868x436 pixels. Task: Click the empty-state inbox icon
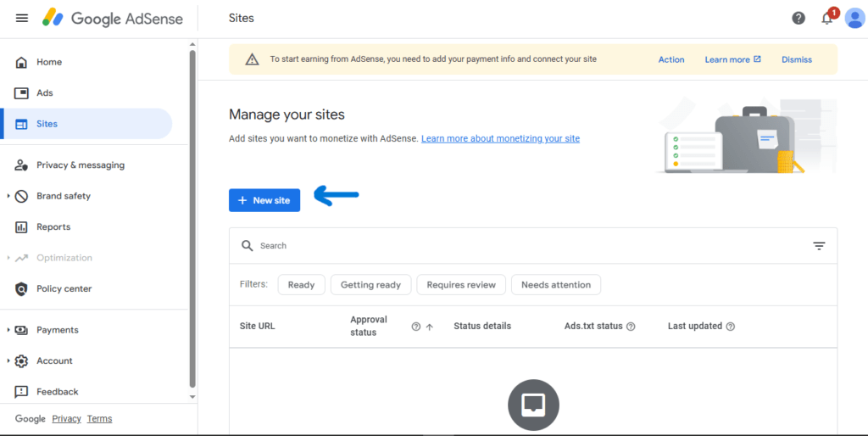coord(534,405)
